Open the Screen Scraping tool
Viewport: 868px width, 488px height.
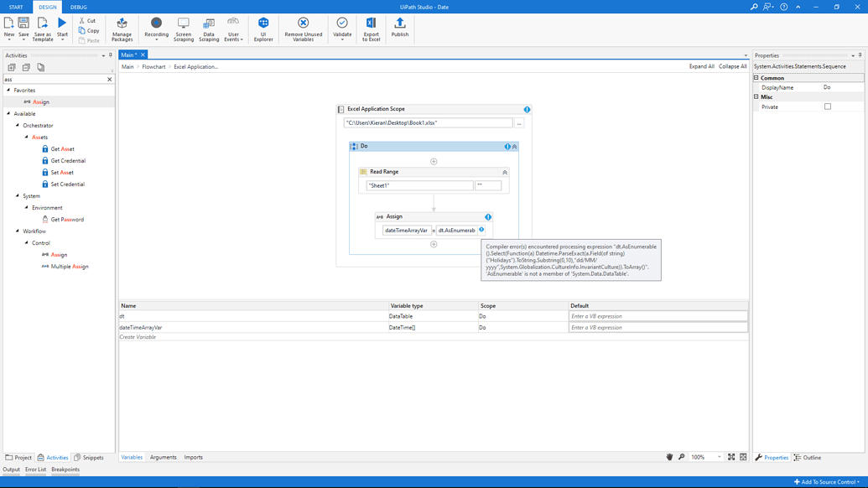(x=183, y=27)
